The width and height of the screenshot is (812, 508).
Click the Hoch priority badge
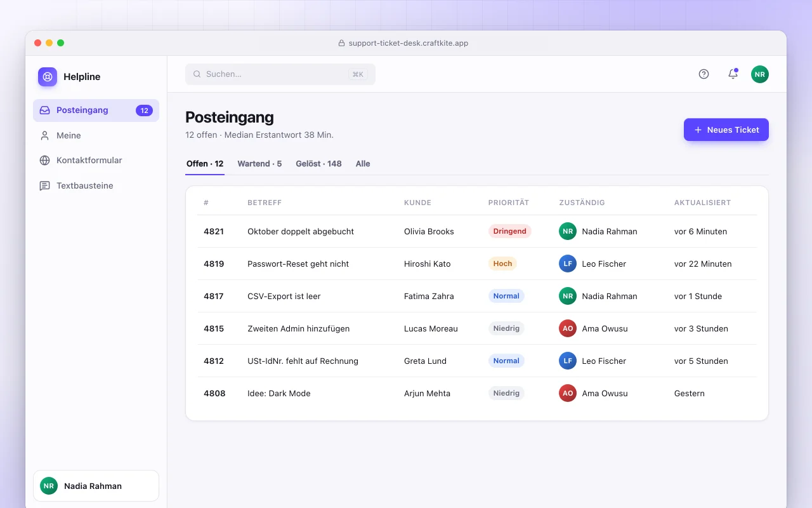(502, 264)
